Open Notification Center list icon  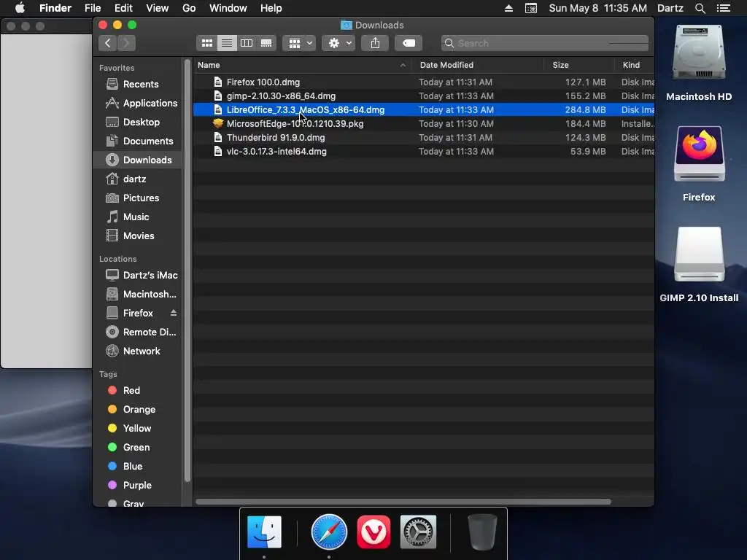point(724,8)
